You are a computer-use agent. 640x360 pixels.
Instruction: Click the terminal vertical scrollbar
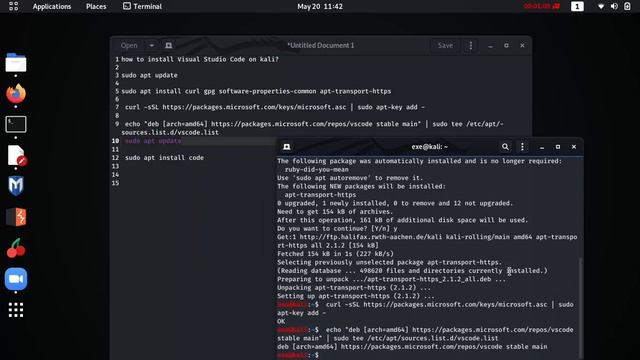click(580, 308)
